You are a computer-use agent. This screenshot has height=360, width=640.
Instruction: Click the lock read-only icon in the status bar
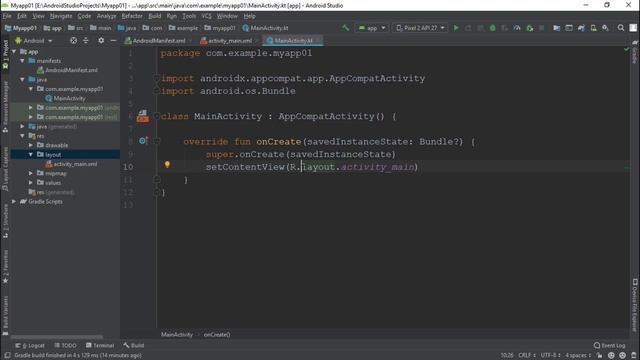(x=600, y=356)
